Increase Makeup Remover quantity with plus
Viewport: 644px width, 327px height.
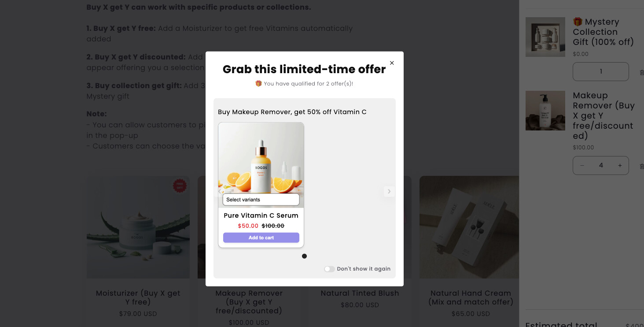620,166
